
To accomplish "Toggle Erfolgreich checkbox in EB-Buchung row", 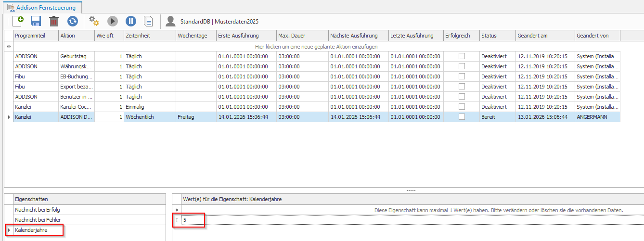I will point(462,76).
